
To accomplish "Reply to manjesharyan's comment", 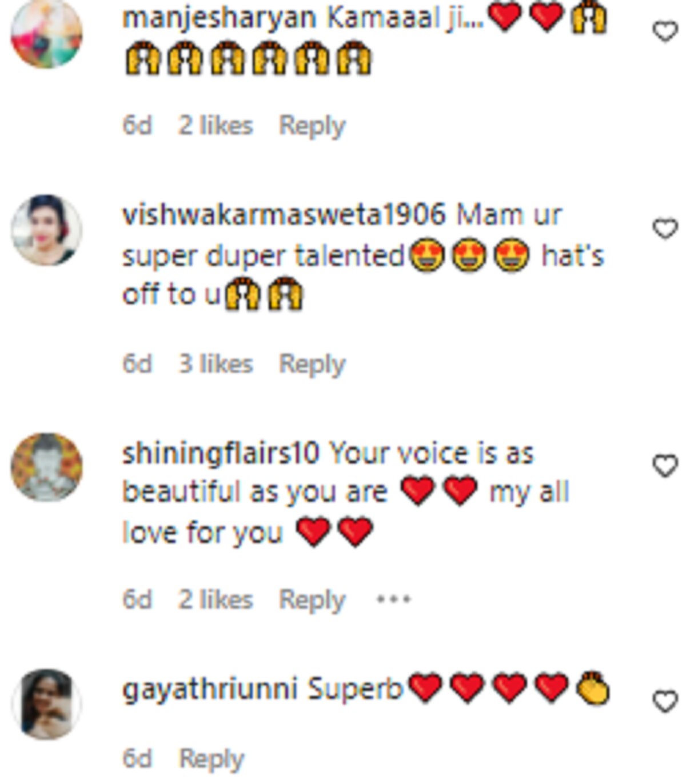I will 312,126.
